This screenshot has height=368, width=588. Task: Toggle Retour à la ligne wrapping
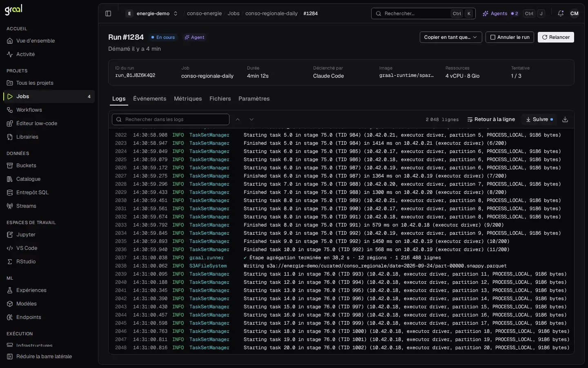(491, 119)
